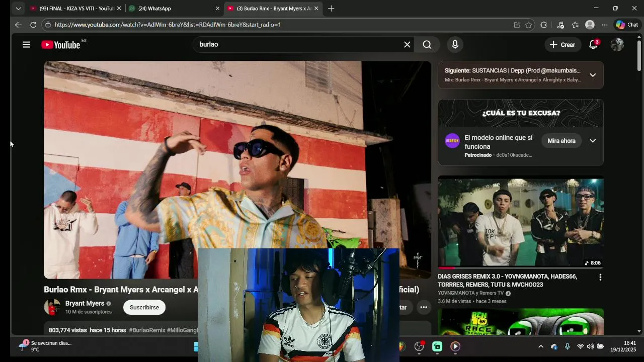Close the KIZA VS VITI tab
This screenshot has width=644, height=362.
point(119,9)
